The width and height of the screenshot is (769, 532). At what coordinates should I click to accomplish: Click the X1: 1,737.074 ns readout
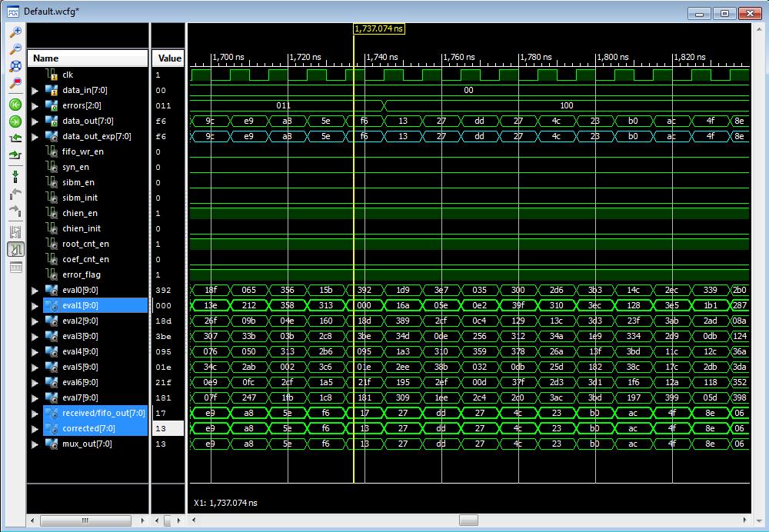tap(225, 503)
